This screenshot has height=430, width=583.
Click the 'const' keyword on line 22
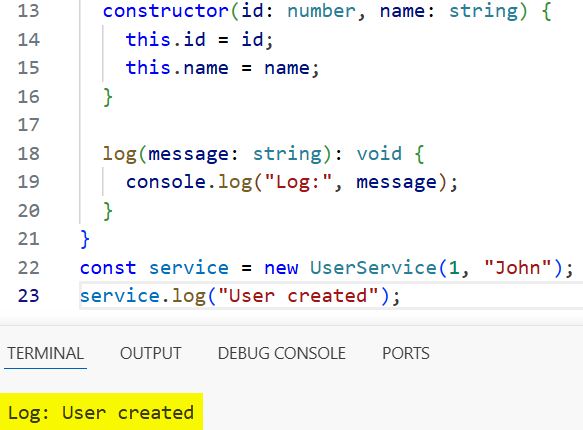tap(108, 268)
